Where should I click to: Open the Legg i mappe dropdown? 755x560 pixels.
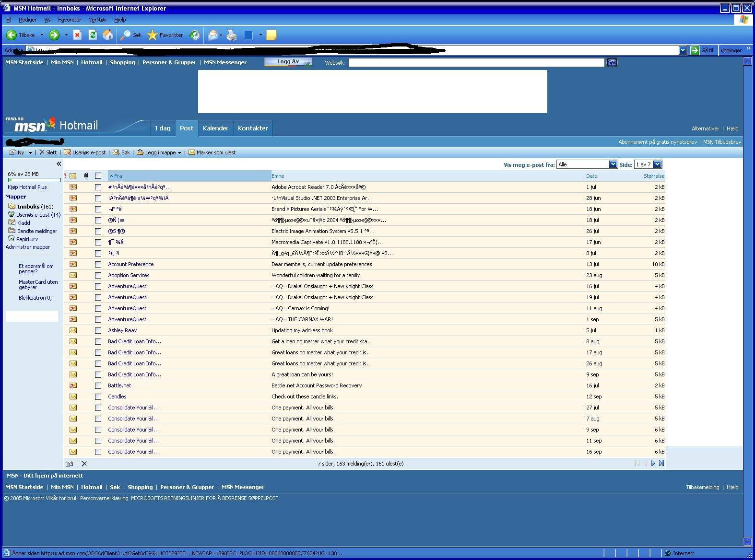(x=159, y=152)
